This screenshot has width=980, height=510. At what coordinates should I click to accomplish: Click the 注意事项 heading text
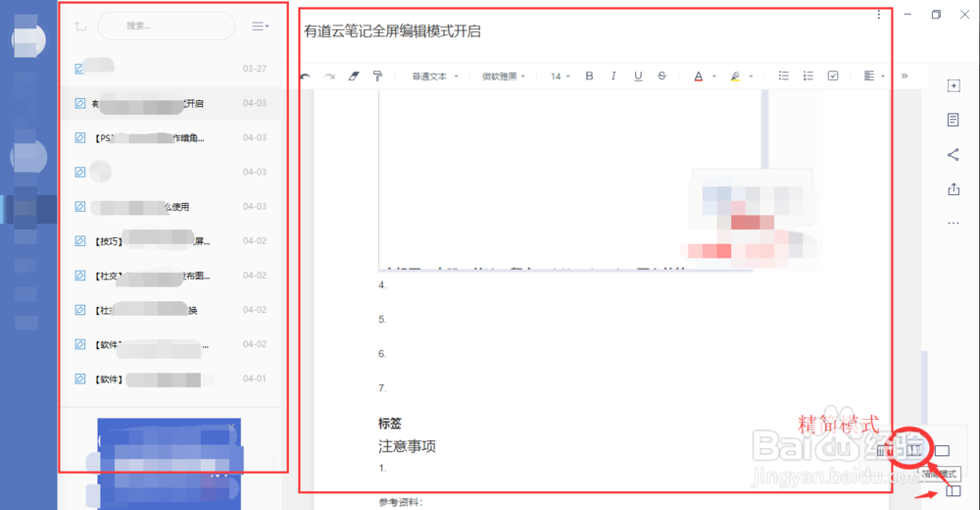[407, 446]
